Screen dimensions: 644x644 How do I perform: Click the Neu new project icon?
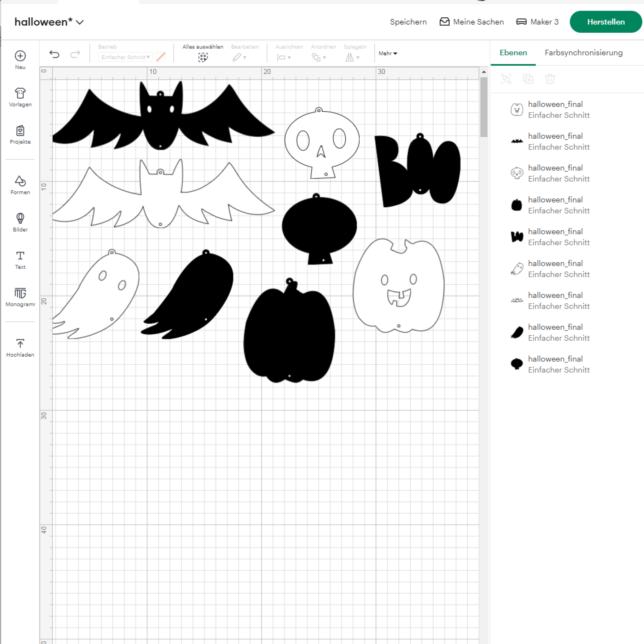tap(20, 56)
